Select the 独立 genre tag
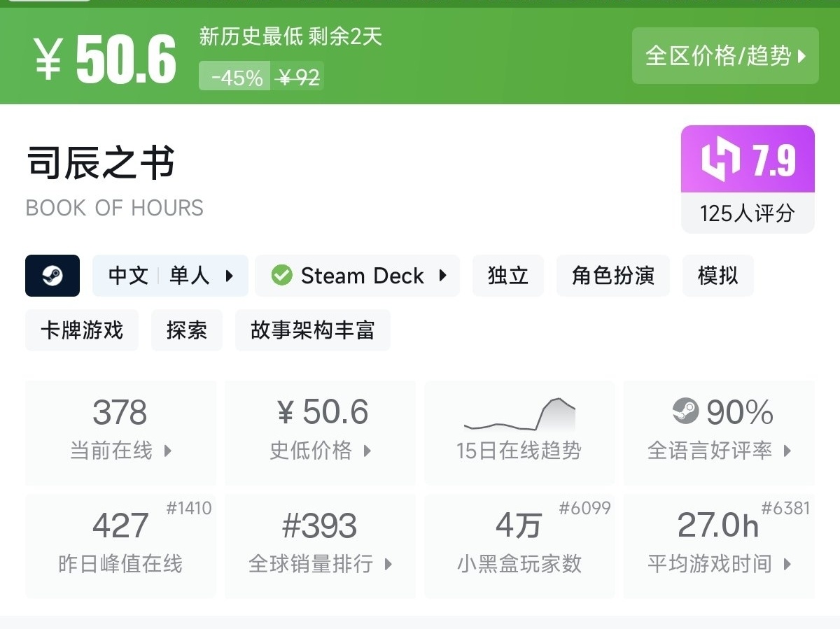Image resolution: width=840 pixels, height=629 pixels. (x=508, y=276)
